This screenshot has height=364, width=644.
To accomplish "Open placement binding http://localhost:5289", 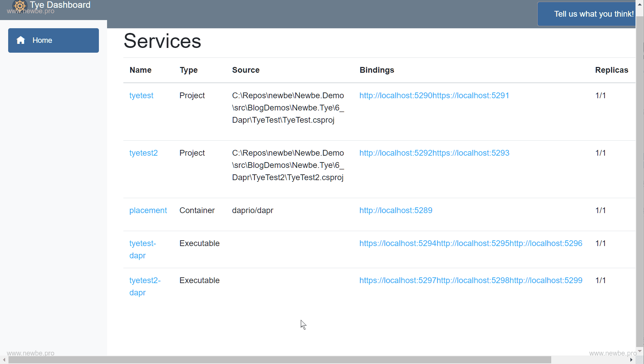I will tap(396, 210).
